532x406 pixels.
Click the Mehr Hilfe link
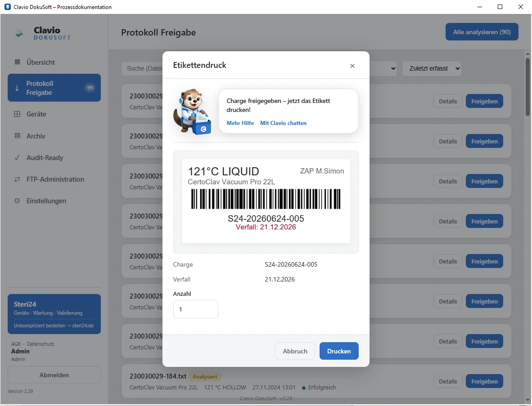240,123
